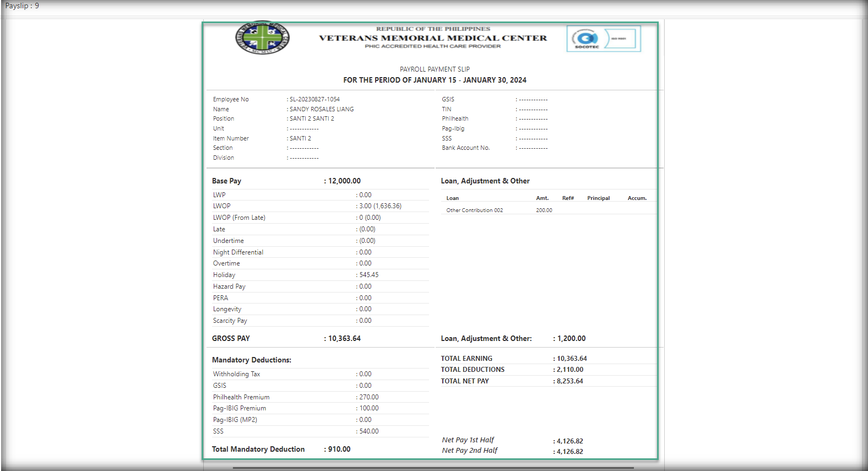Screen dimensions: 868x471
Task: Click the Payslip : 9 title label
Action: click(22, 6)
